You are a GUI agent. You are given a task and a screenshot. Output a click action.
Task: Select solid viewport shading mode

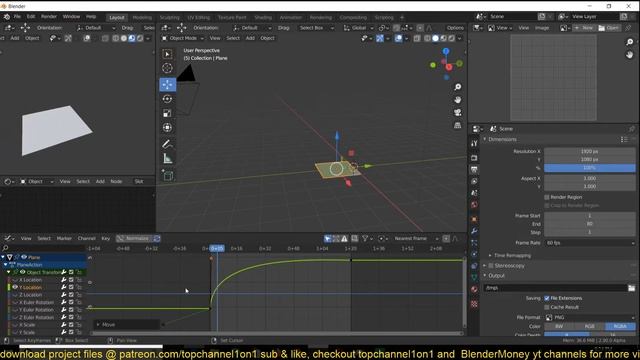click(435, 38)
